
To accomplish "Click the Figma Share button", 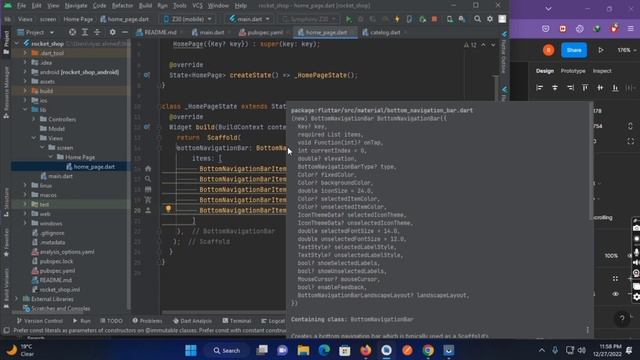I will [x=574, y=50].
